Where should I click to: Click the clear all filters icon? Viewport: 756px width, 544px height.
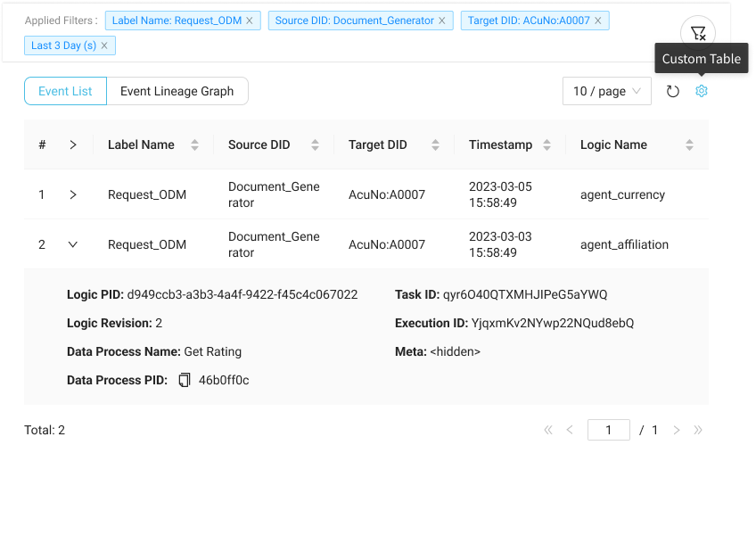click(698, 33)
